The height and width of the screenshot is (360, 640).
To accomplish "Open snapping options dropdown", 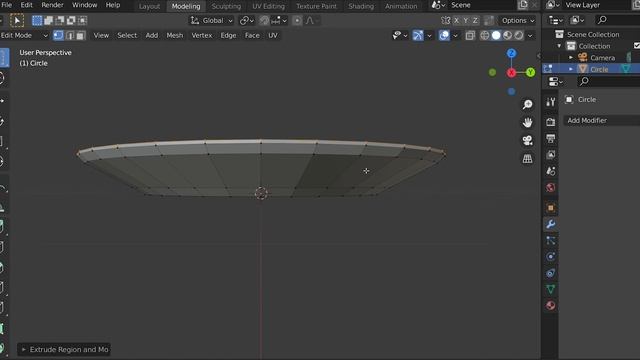I will [279, 20].
